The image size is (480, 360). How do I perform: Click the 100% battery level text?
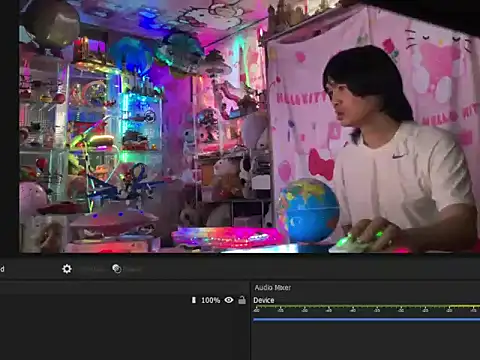(210, 300)
